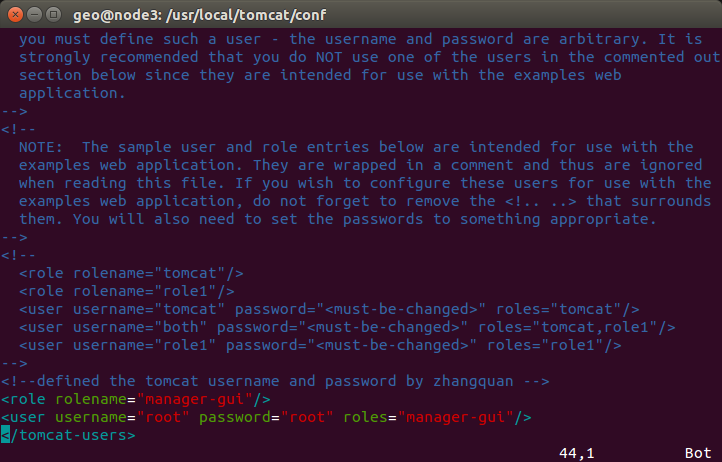The width and height of the screenshot is (722, 462).
Task: Click the Bot scroll position indicator
Action: click(698, 453)
